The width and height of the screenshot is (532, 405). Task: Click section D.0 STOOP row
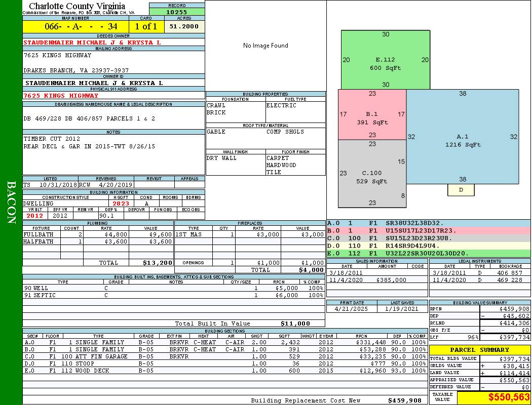point(225,363)
